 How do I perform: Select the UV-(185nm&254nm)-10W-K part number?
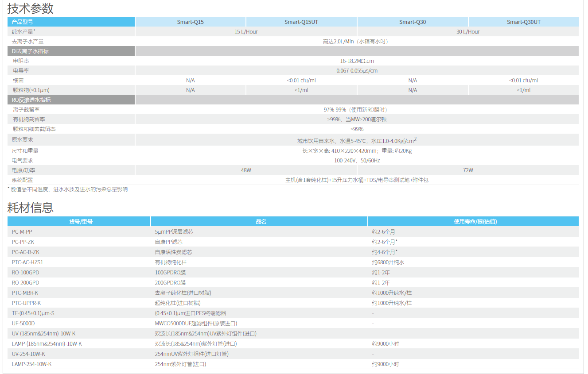point(44,334)
